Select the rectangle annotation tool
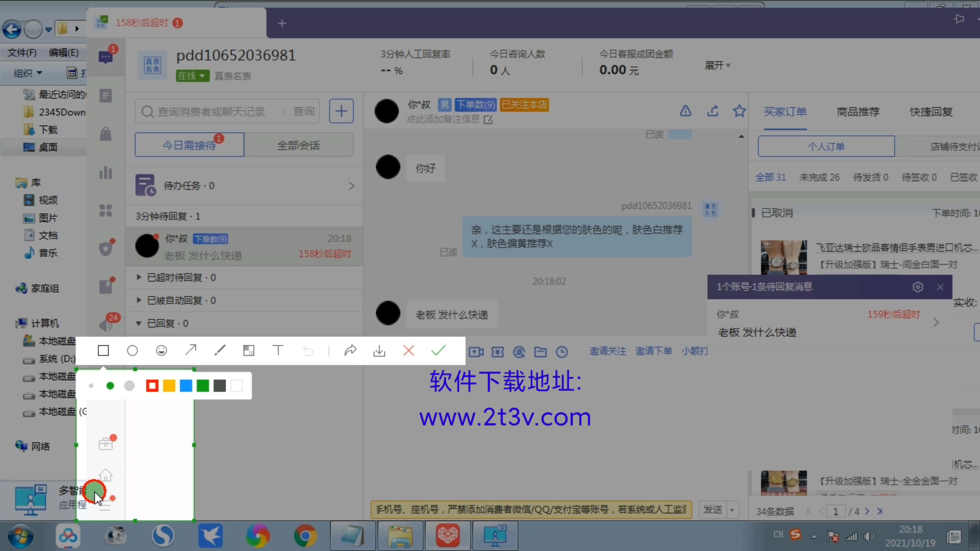 pyautogui.click(x=103, y=350)
